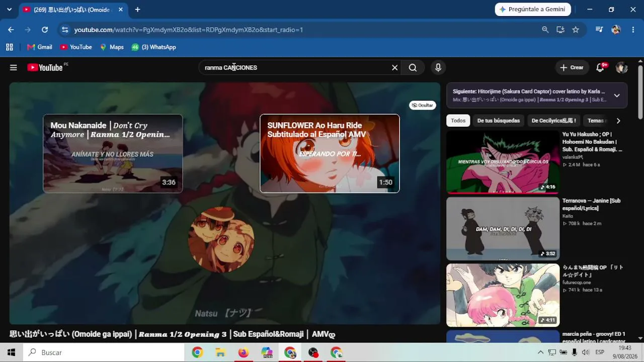
Task: Open the Yu Yu Hakusho video thumbnail
Action: [503, 162]
